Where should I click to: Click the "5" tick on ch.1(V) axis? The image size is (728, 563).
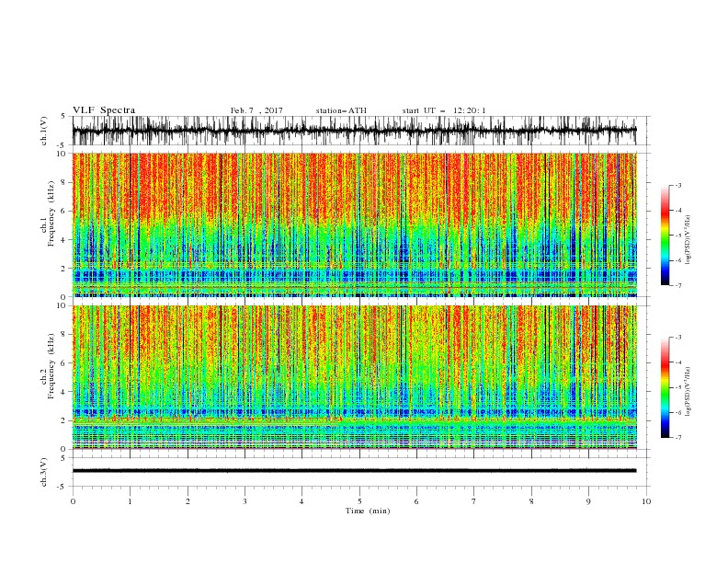(x=63, y=117)
